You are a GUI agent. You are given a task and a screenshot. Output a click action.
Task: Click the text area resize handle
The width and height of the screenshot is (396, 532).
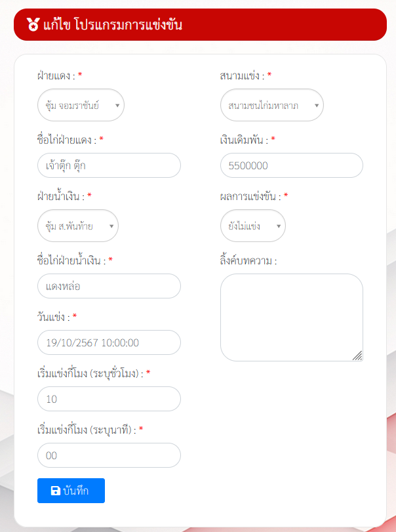357,356
